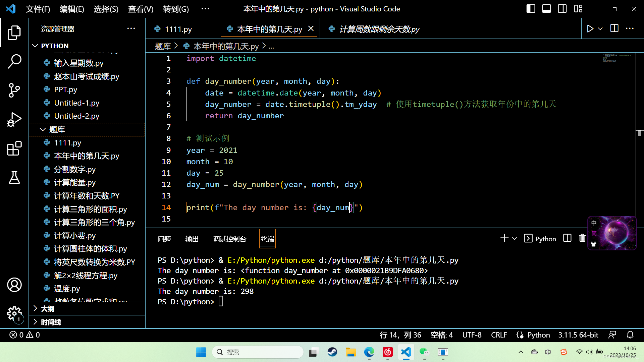Viewport: 644px width, 362px height.
Task: Open the Extensions view
Action: point(14,148)
